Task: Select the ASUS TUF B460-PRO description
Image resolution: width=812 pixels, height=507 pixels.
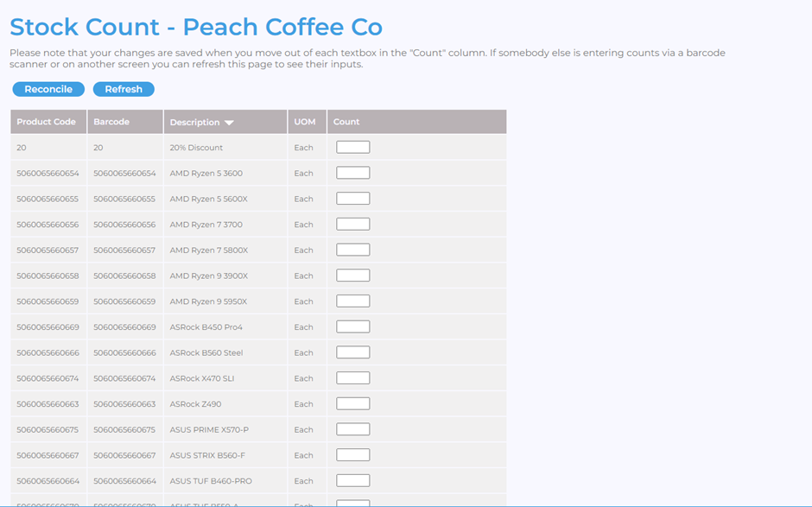Action: [211, 480]
